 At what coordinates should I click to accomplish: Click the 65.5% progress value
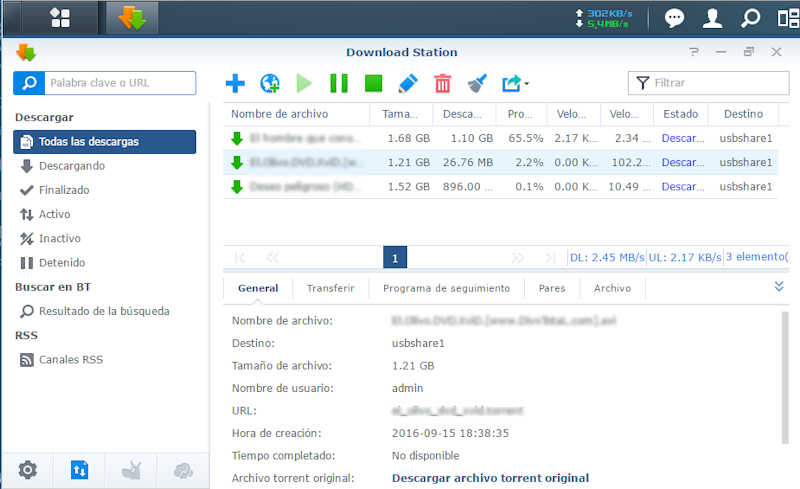click(x=526, y=138)
